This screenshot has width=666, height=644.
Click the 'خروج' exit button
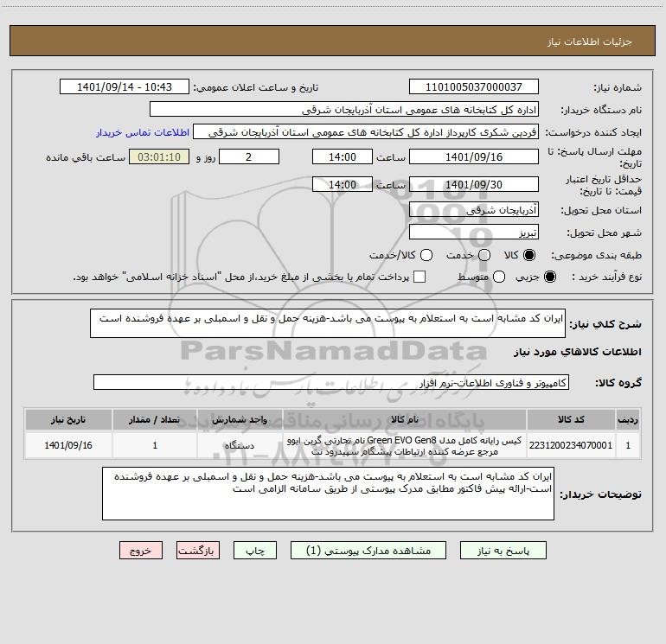tap(141, 551)
